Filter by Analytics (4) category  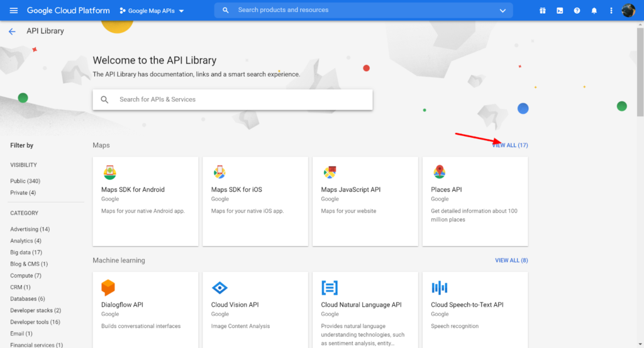pos(25,241)
